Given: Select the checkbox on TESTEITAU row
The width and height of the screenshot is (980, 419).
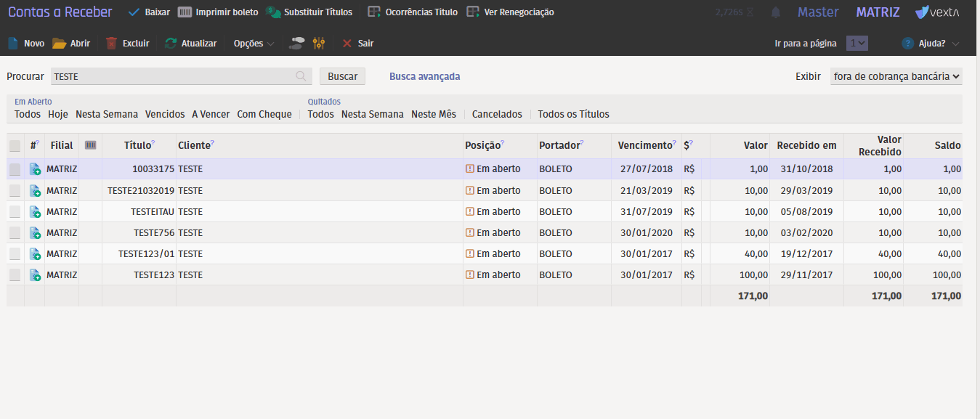Looking at the screenshot, I should point(15,212).
